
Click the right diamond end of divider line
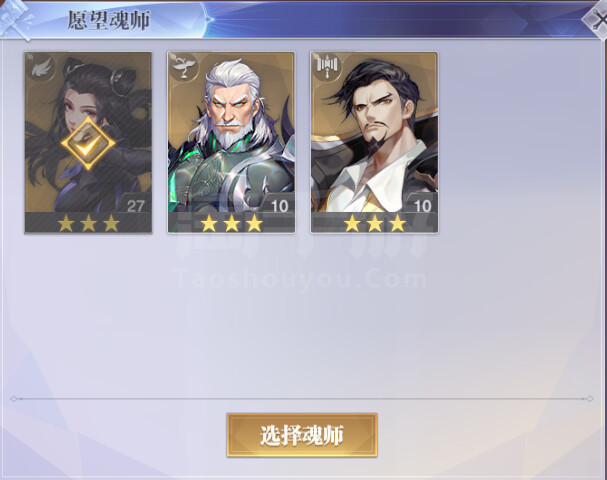(589, 399)
